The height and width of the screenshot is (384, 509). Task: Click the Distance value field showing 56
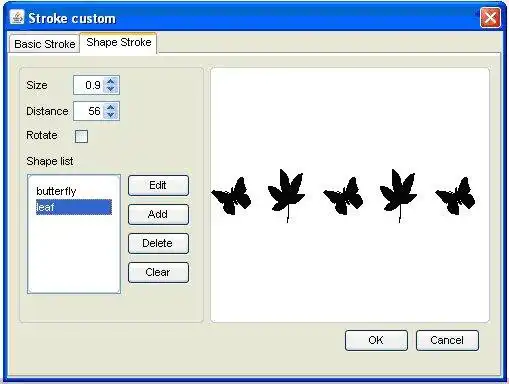pyautogui.click(x=89, y=111)
